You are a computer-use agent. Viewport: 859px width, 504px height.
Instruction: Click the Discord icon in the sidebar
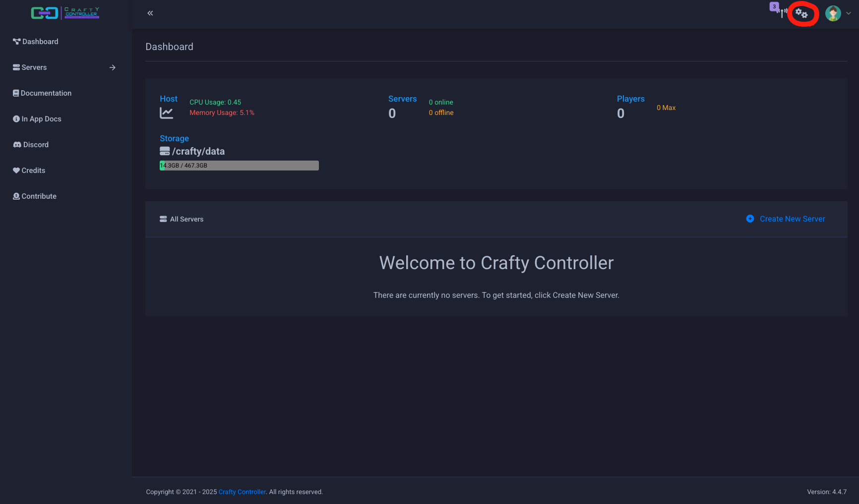pyautogui.click(x=17, y=144)
